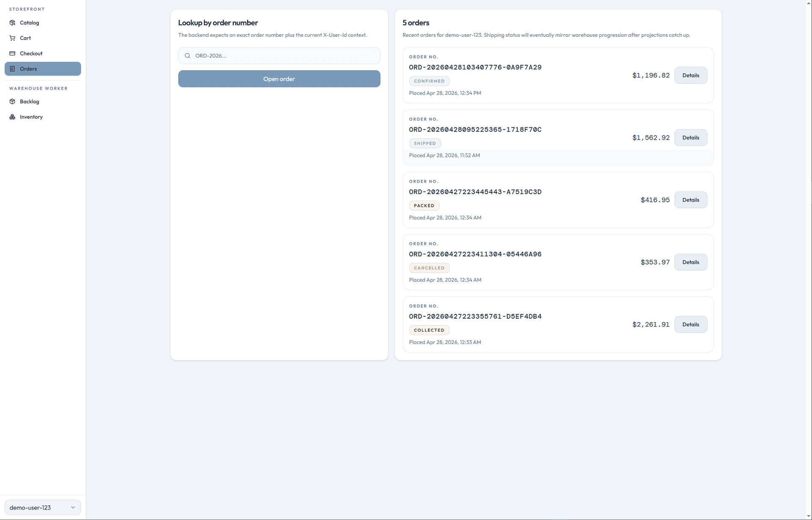This screenshot has height=520, width=812.
Task: Click the search magnifier in the lookup field
Action: (187, 55)
